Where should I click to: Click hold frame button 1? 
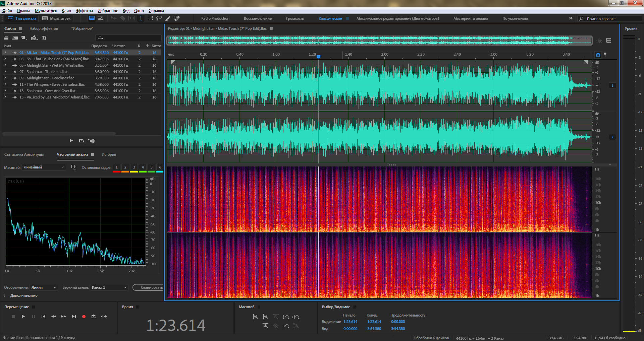point(116,167)
